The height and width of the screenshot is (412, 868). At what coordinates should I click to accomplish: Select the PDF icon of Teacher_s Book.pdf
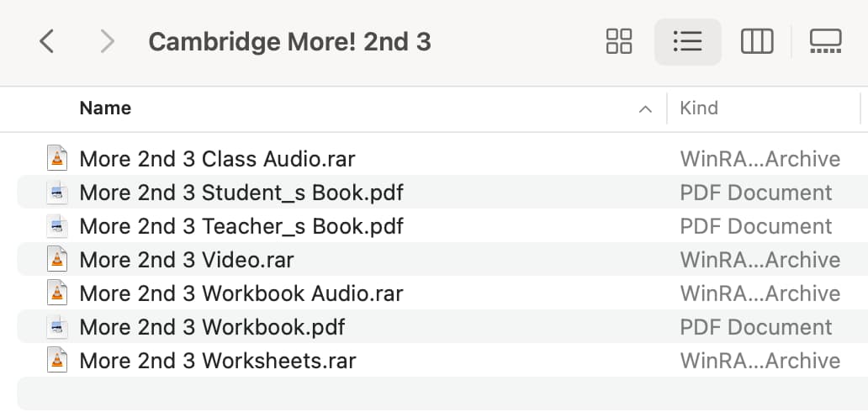(x=57, y=226)
